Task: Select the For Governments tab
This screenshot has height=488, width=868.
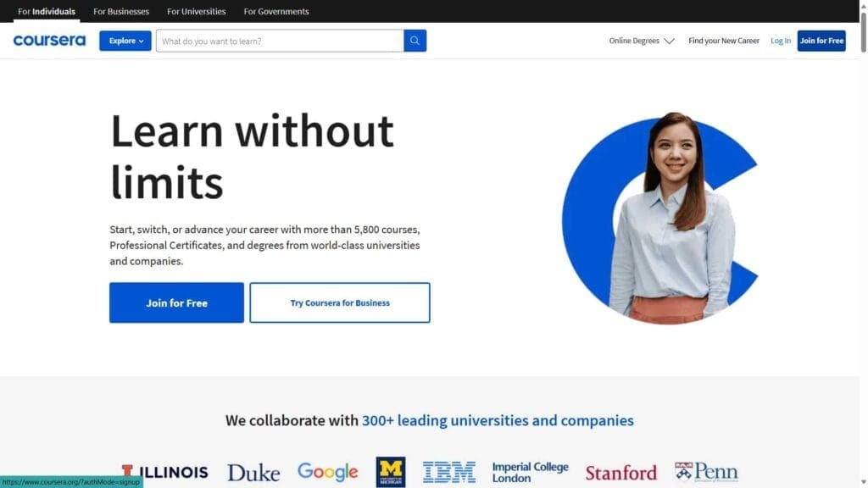Action: pos(275,11)
